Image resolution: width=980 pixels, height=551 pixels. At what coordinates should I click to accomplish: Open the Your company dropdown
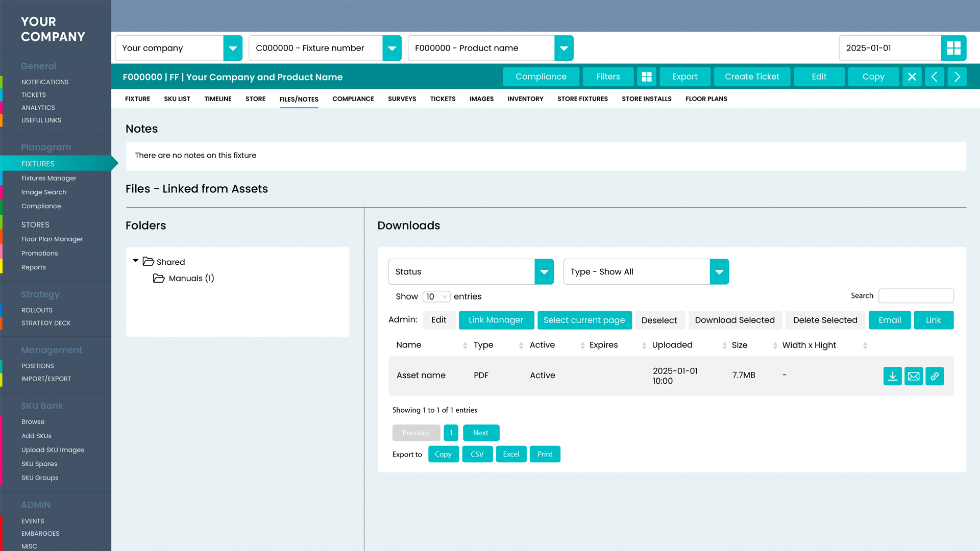(x=233, y=48)
